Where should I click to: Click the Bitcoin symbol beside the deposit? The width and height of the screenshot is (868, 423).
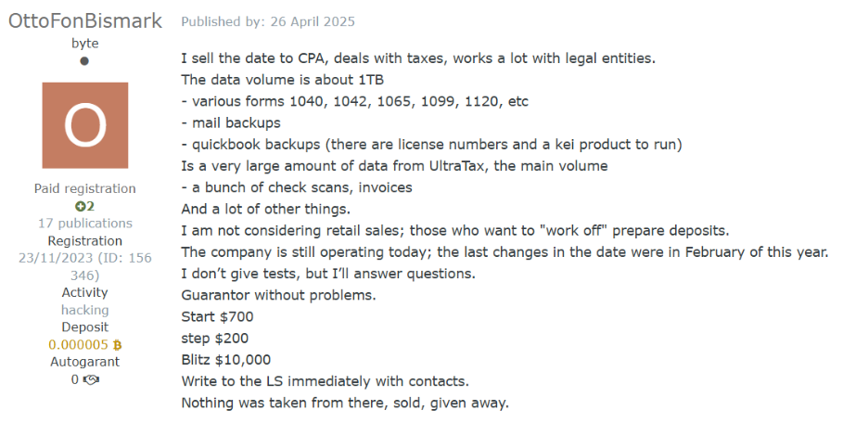point(117,345)
